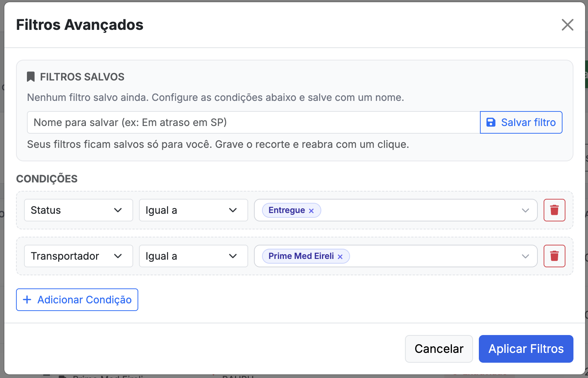Click Aplicar Filtros button
This screenshot has width=588, height=378.
pos(526,349)
